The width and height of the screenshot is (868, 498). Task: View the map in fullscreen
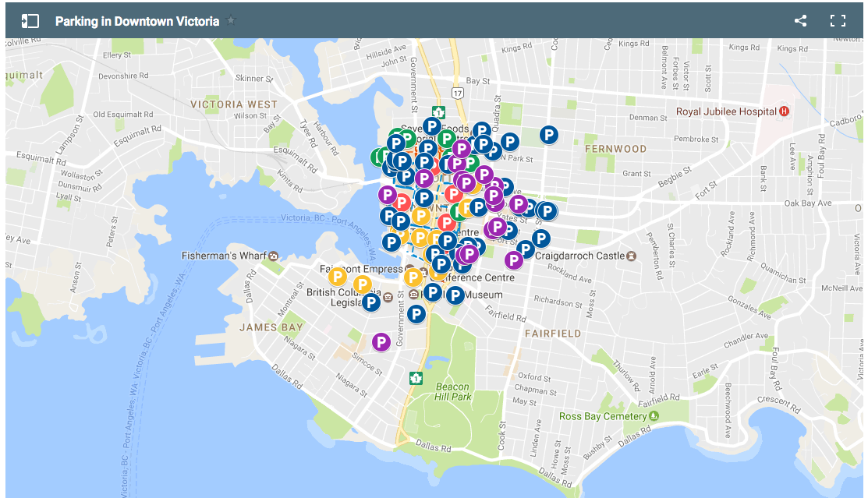click(x=838, y=21)
